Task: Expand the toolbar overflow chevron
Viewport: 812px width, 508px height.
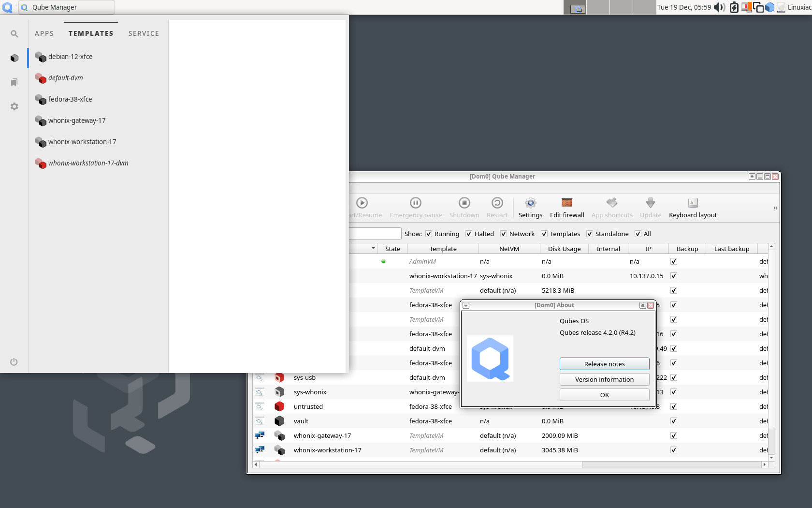Action: coord(775,208)
